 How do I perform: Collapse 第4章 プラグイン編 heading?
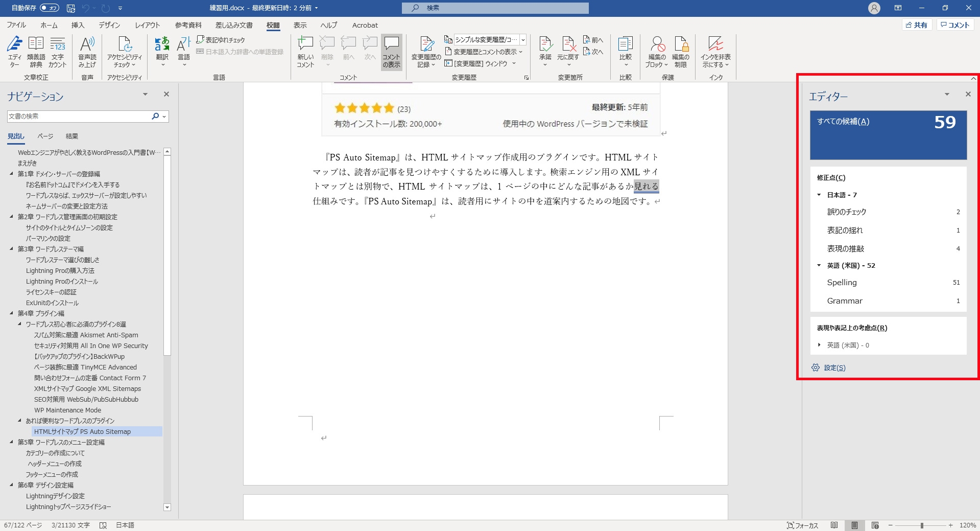click(12, 313)
